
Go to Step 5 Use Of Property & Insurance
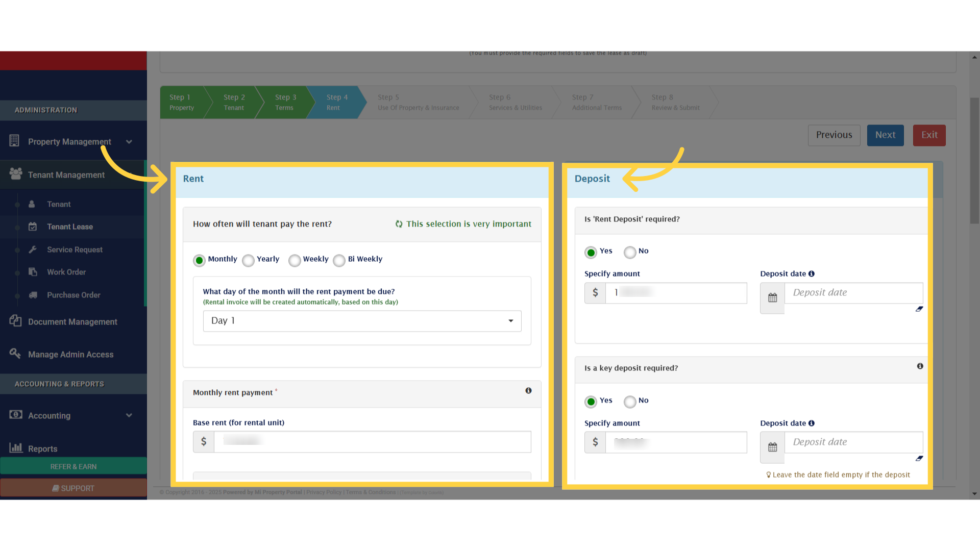pos(418,103)
